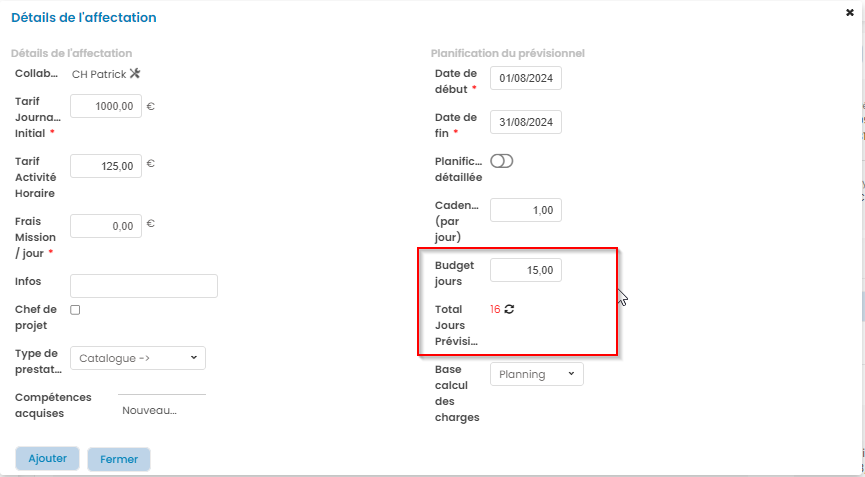This screenshot has height=477, width=865.
Task: Enable the Planification détaillée switch
Action: (501, 161)
